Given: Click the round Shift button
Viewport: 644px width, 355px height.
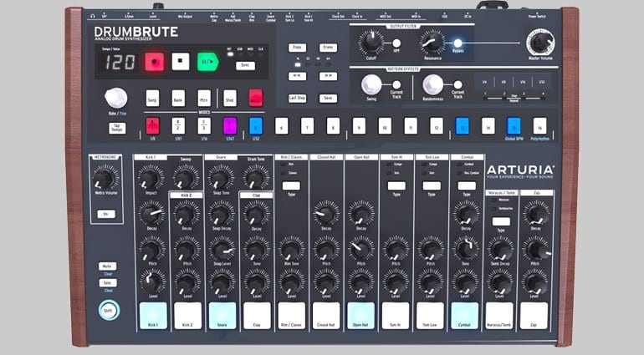Looking at the screenshot, I should click(x=109, y=310).
